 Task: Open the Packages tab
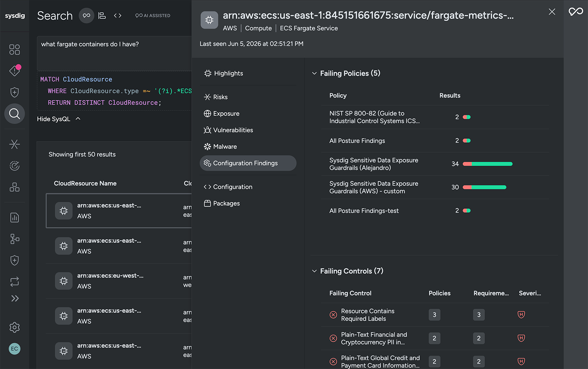coord(248,203)
